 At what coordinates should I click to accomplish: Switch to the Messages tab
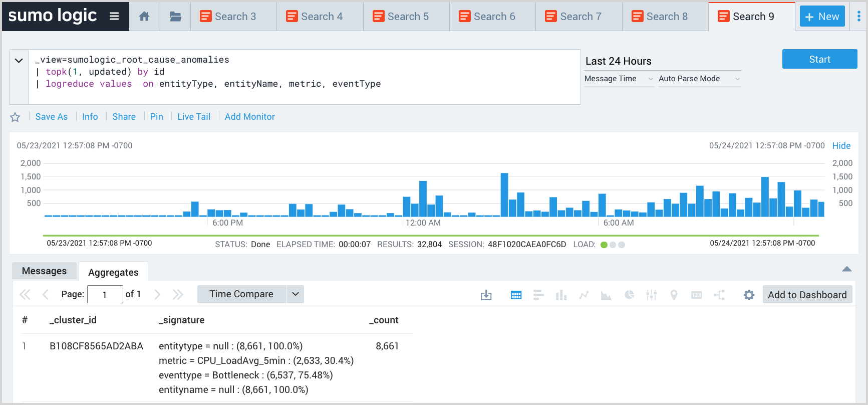44,271
